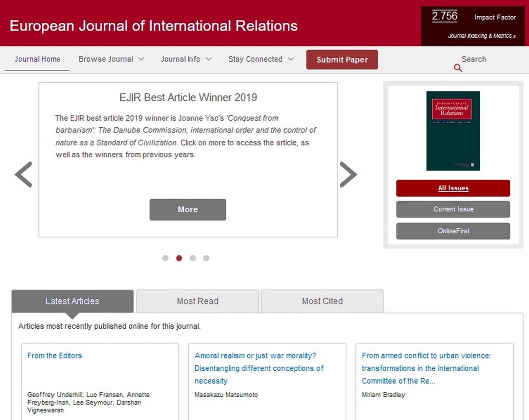Open the OnlineFirst button

pyautogui.click(x=453, y=231)
